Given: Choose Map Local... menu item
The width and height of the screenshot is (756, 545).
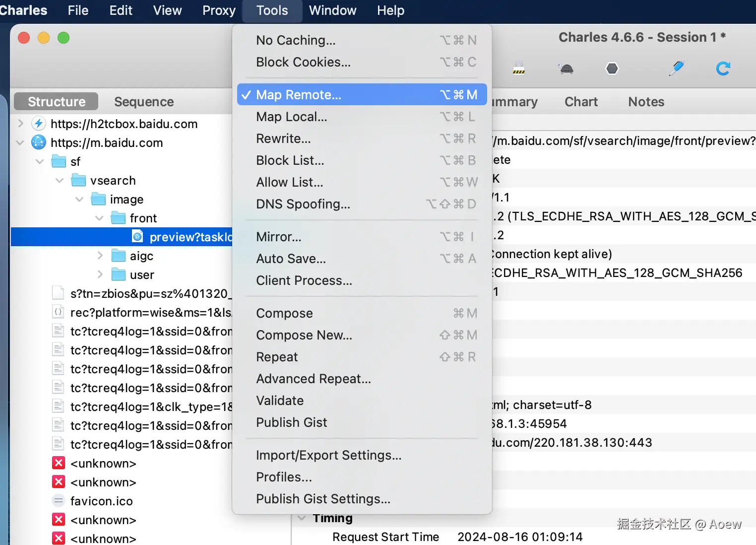Looking at the screenshot, I should pyautogui.click(x=362, y=116).
